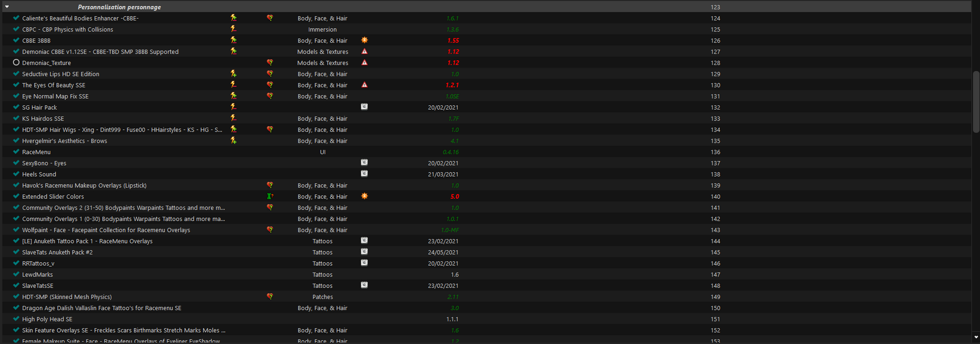Click the calendar date icon on SG Hair Pack row

coord(364,107)
